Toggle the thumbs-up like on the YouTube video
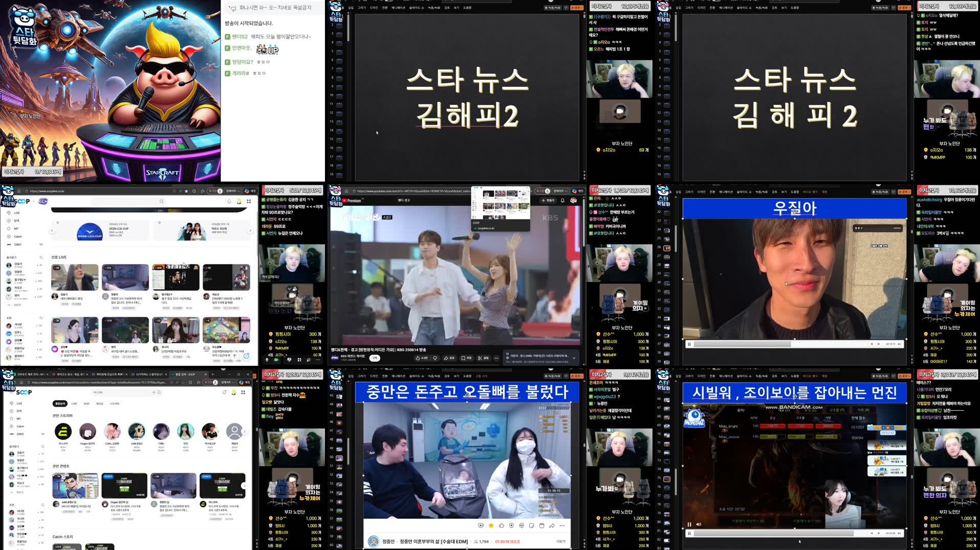The height and width of the screenshot is (550, 980). coord(418,358)
